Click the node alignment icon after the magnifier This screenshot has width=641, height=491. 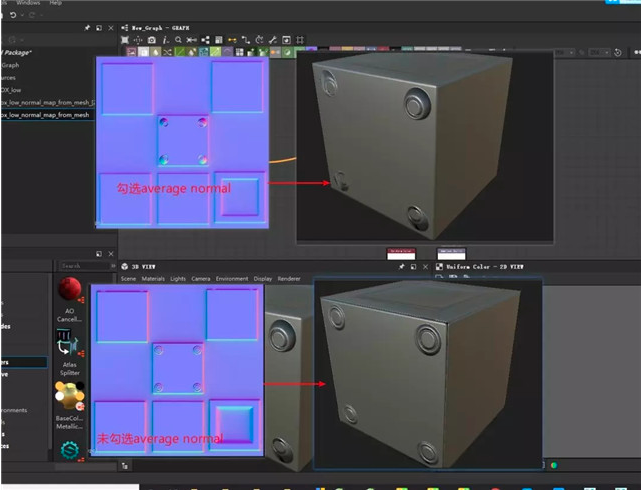pyautogui.click(x=191, y=40)
